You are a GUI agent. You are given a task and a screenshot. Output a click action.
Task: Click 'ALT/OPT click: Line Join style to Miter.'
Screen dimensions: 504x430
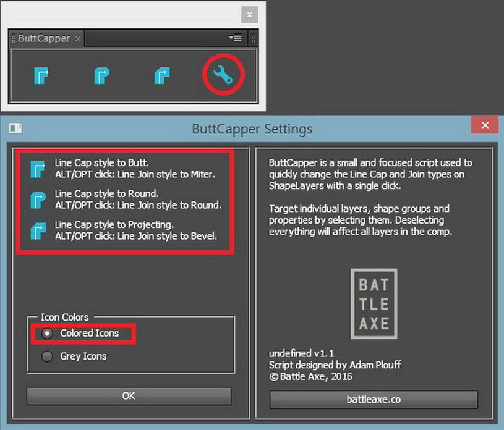tap(135, 174)
